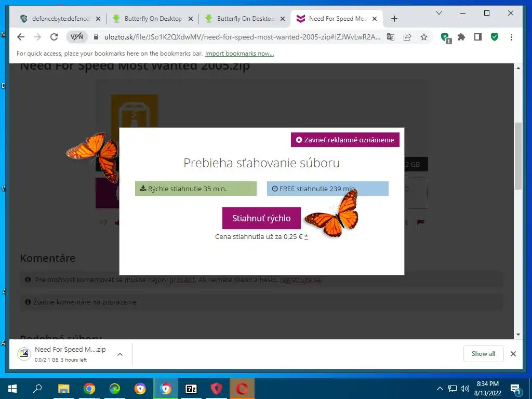Screen dimensions: 532x399
Task: Open the volume tray icon
Action: (x=465, y=389)
